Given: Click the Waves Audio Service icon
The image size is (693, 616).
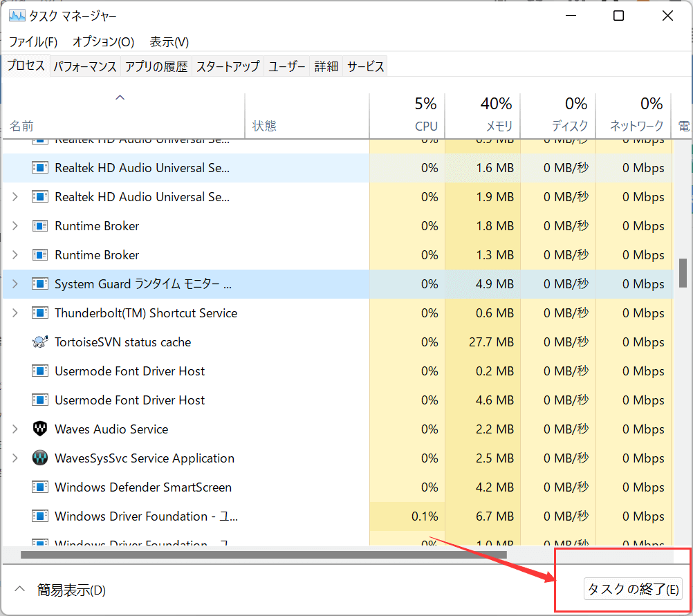Looking at the screenshot, I should tap(40, 429).
